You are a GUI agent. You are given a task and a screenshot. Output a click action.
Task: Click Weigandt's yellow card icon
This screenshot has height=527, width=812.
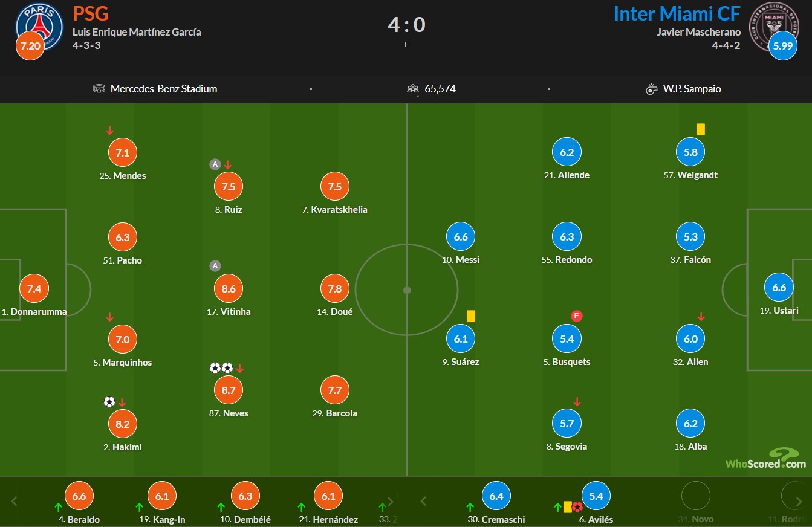[x=701, y=129]
